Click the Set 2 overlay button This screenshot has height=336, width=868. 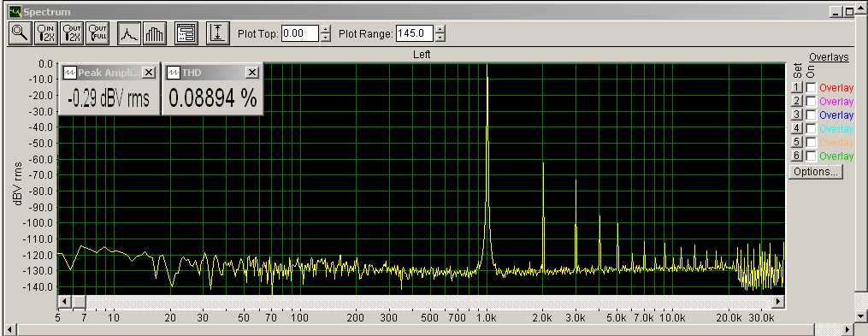[x=796, y=101]
